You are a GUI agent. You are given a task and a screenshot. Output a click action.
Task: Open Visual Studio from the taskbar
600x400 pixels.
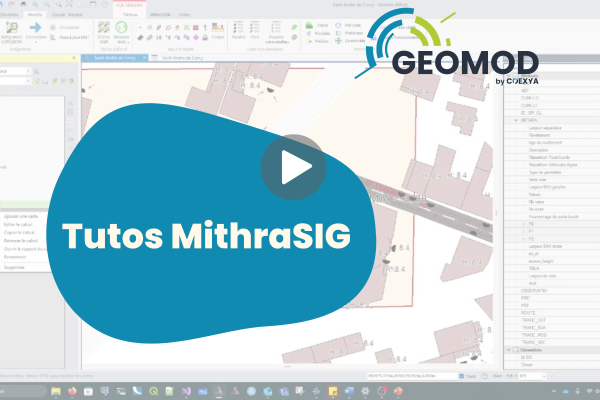(x=186, y=391)
